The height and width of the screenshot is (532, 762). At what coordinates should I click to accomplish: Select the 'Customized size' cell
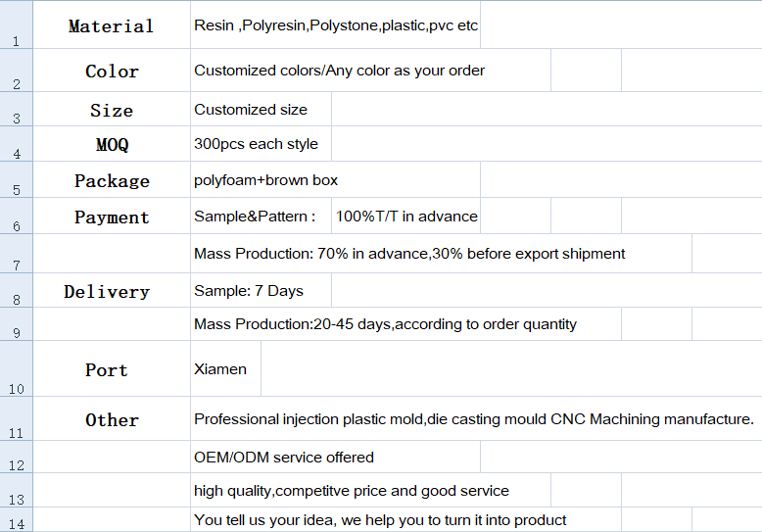261,110
